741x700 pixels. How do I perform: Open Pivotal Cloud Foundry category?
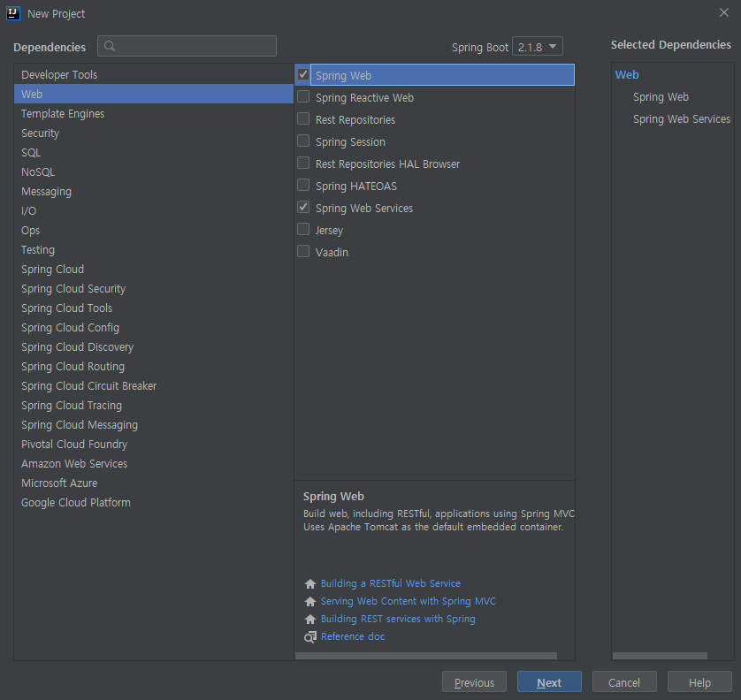(154, 445)
